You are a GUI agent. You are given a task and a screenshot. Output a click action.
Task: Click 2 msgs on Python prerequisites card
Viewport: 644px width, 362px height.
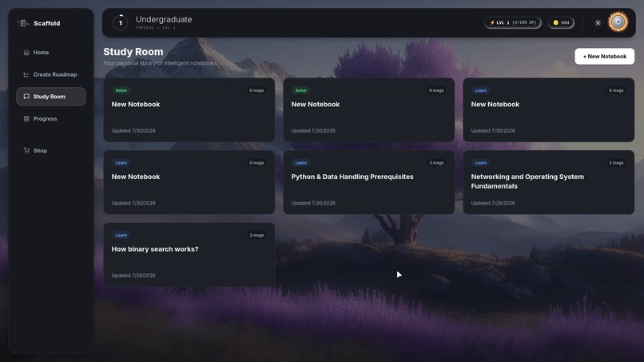tap(436, 163)
